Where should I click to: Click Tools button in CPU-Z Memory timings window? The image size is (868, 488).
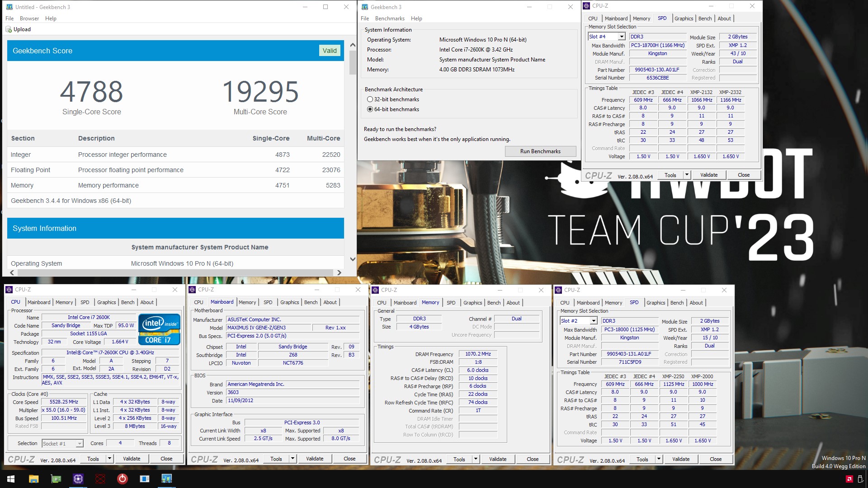(459, 459)
